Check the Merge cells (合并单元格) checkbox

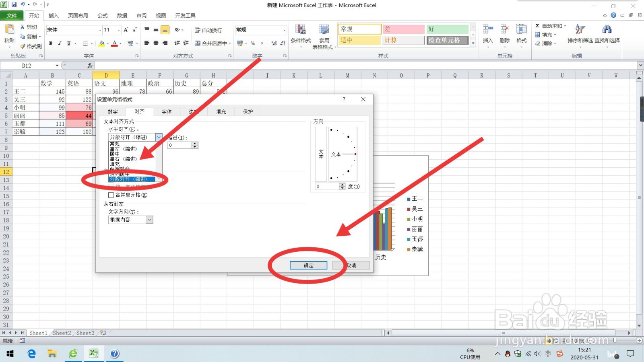(x=111, y=195)
